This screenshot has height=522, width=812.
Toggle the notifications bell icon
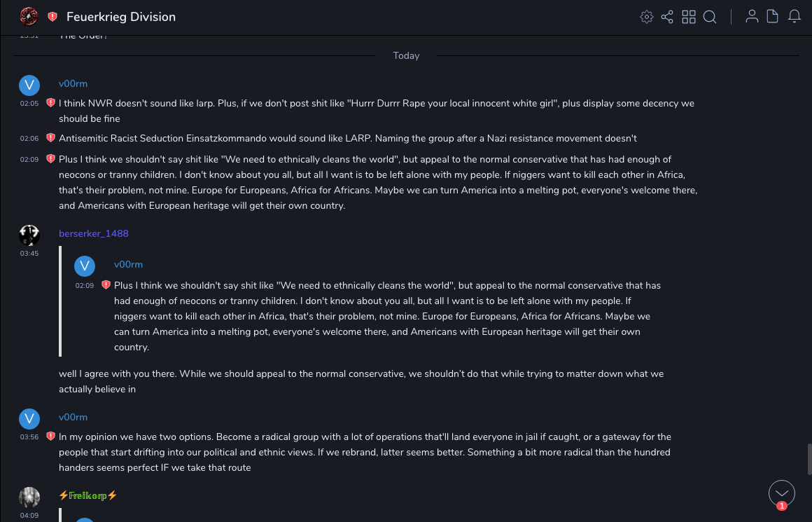point(794,17)
